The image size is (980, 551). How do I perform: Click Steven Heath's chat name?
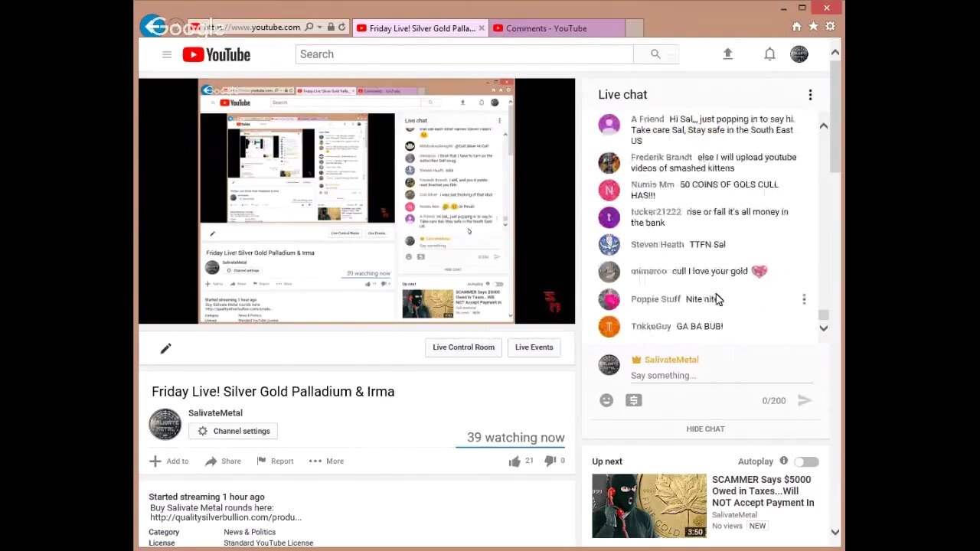coord(657,245)
